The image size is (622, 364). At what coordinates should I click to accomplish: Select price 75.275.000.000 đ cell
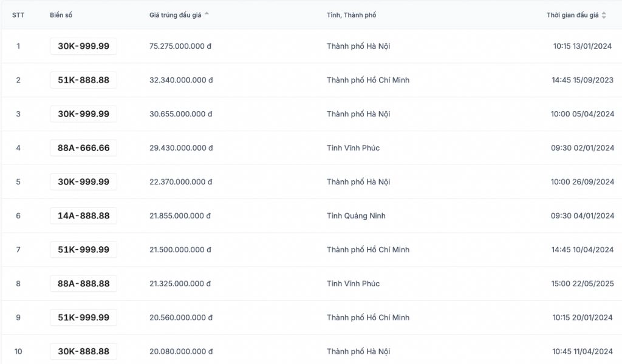click(x=180, y=46)
